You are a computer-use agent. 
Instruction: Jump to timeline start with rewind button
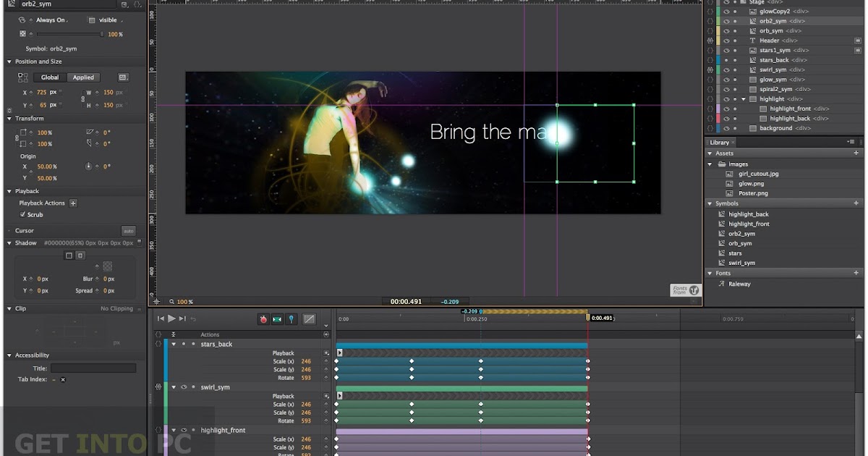(x=161, y=318)
